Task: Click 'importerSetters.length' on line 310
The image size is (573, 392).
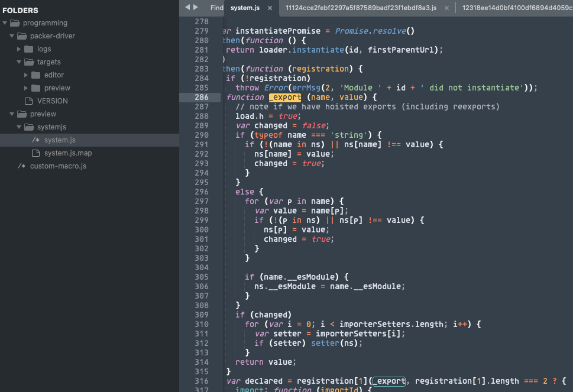Action: (391, 324)
